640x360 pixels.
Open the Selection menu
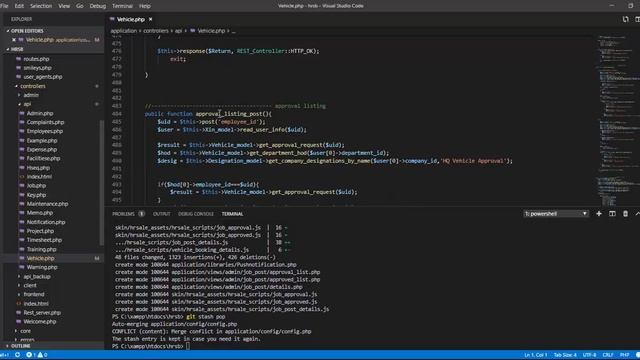(41, 6)
